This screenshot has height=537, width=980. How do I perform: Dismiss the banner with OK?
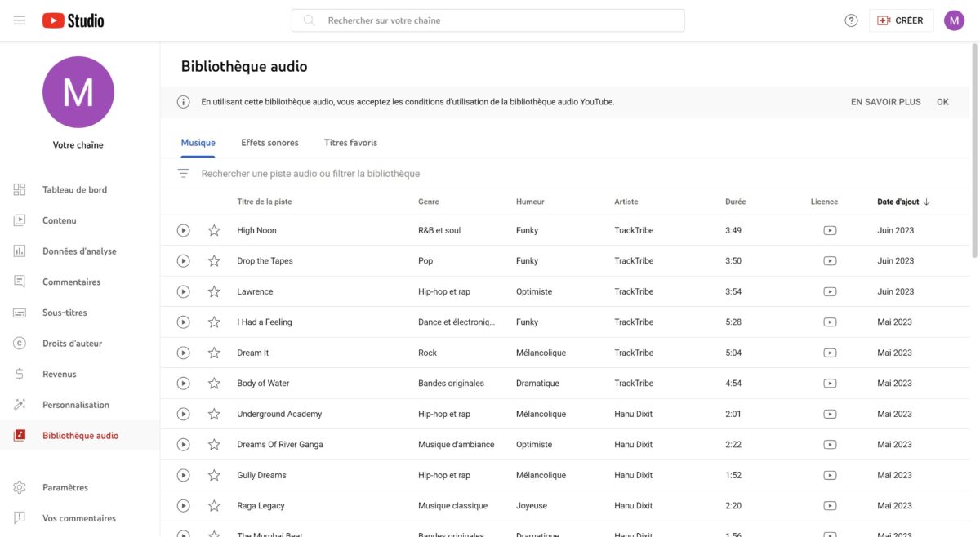[942, 102]
